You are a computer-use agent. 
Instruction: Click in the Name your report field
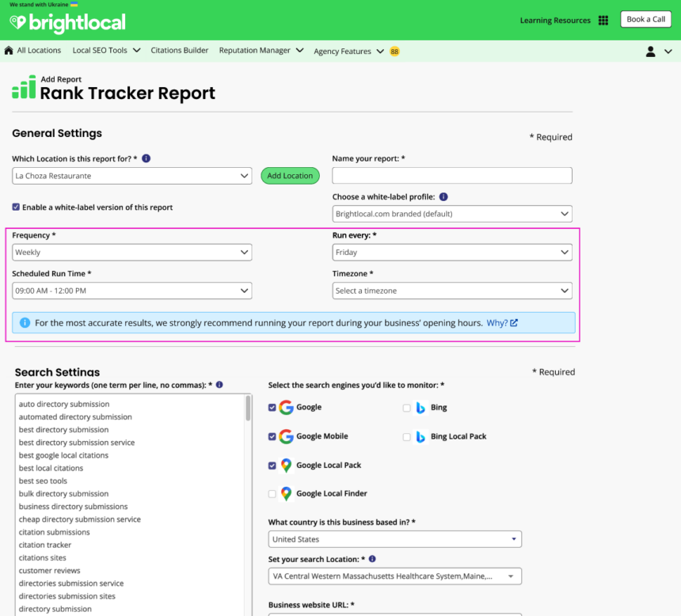pos(451,176)
